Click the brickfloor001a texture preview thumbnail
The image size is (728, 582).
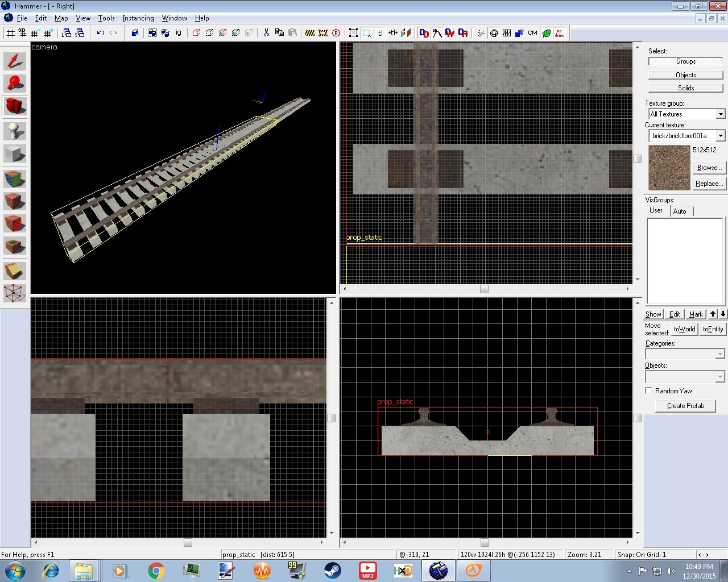tap(669, 168)
